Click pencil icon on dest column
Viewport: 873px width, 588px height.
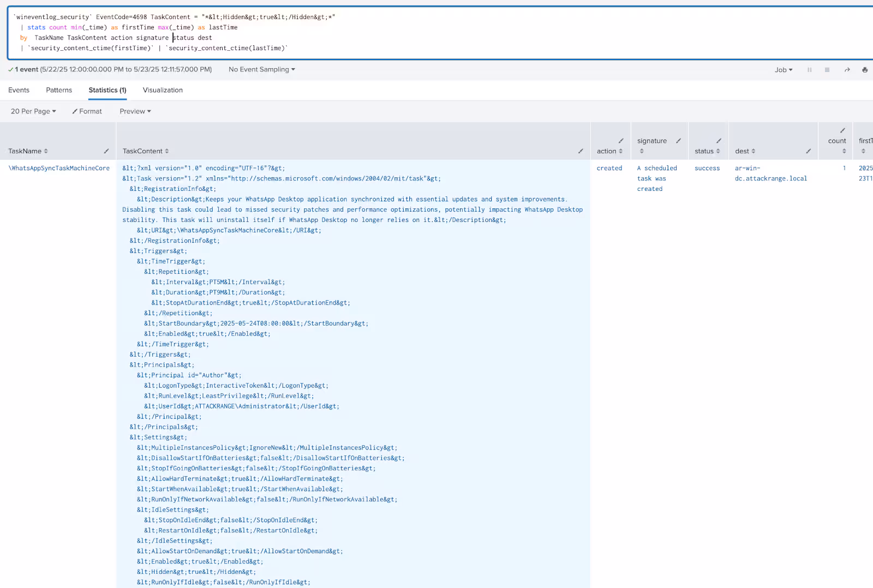[809, 151]
